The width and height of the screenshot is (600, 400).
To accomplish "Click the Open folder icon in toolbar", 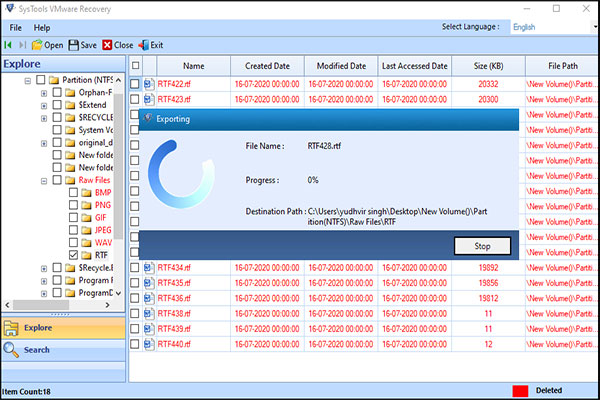I will click(x=37, y=45).
